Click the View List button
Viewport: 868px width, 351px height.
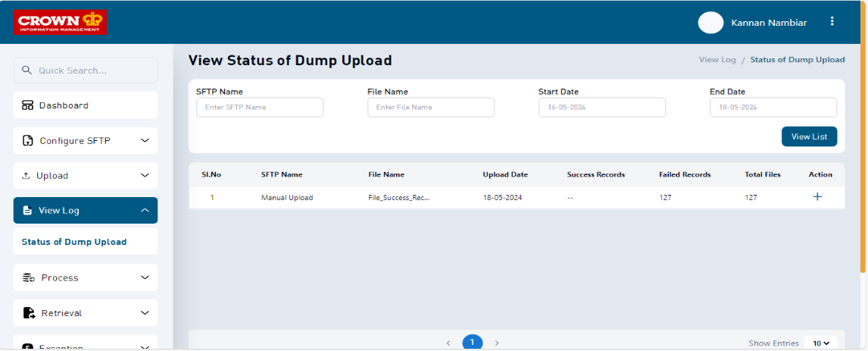[x=809, y=136]
